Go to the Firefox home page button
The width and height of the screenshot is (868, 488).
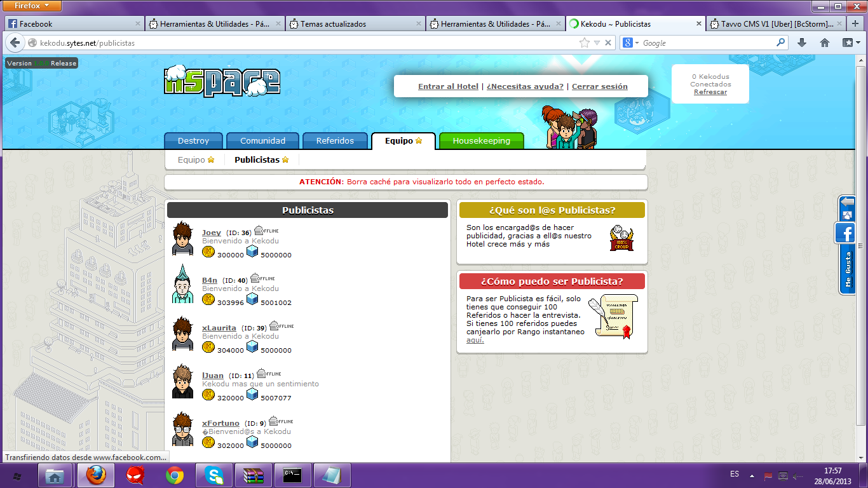[825, 43]
